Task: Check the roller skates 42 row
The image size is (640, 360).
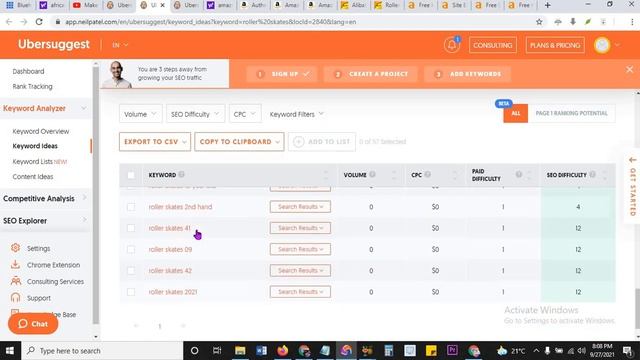Action: 131,271
